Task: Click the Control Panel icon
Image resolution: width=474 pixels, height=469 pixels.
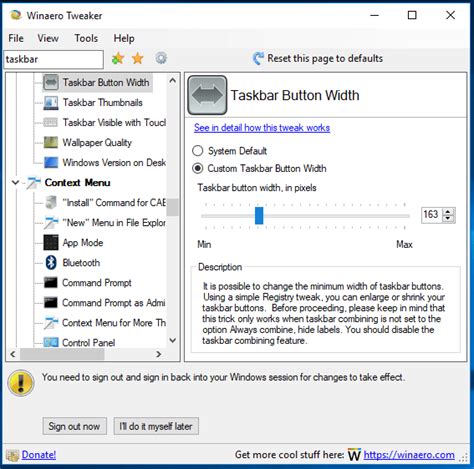Action: [51, 342]
